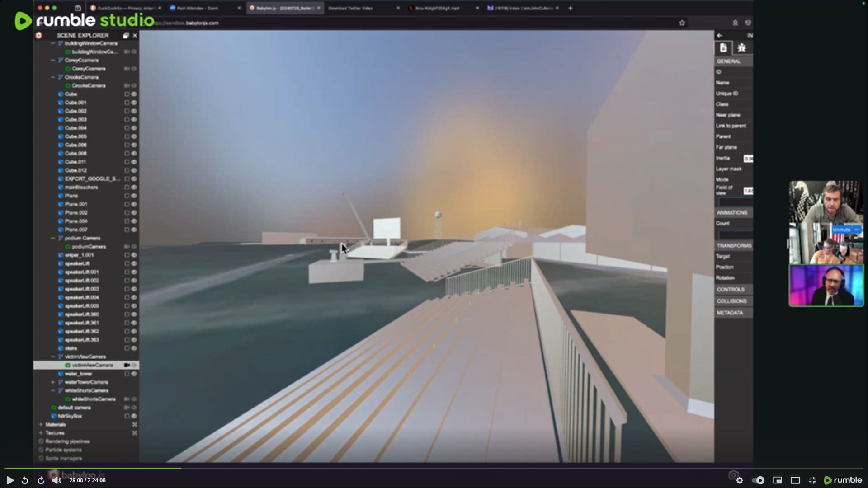This screenshot has height=488, width=868.
Task: Expand the waterTowerCamera node
Action: (x=53, y=382)
